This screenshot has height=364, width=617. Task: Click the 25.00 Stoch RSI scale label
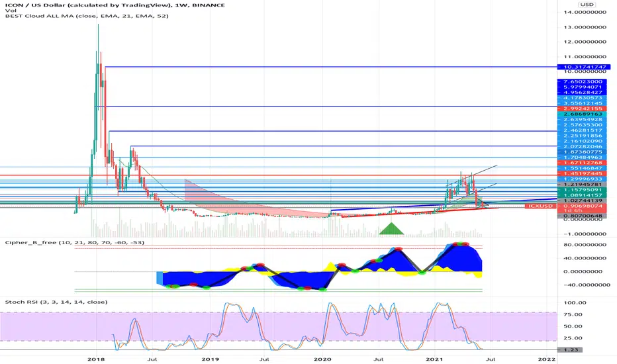573,338
